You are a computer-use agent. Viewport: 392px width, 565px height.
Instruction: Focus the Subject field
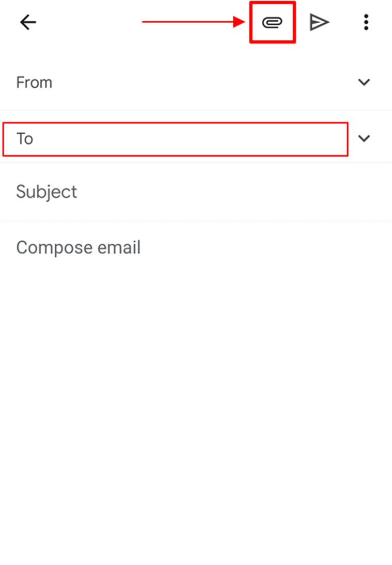pos(196,192)
